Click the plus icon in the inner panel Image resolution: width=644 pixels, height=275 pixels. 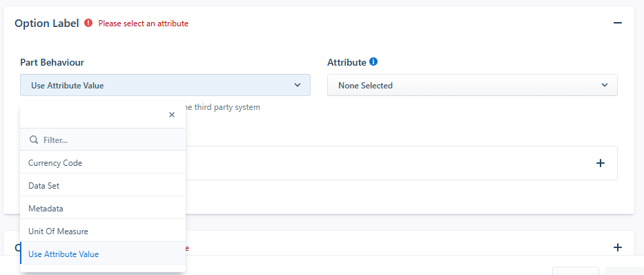(600, 163)
